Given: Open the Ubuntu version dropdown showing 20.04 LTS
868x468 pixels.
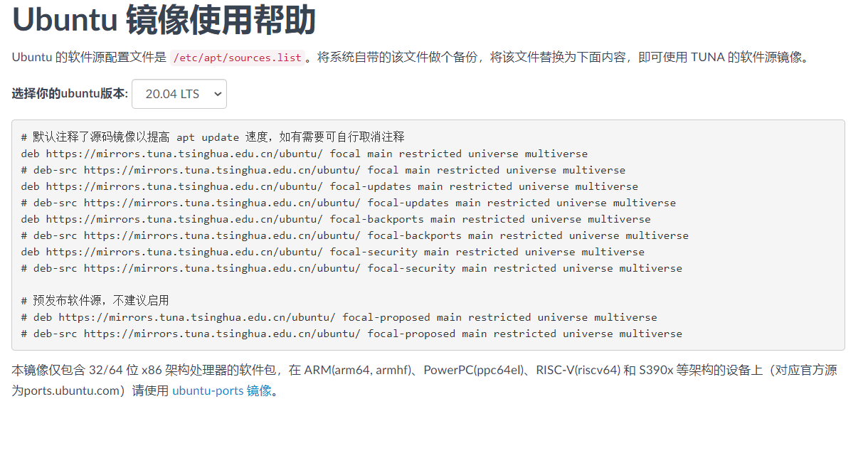Looking at the screenshot, I should [179, 94].
